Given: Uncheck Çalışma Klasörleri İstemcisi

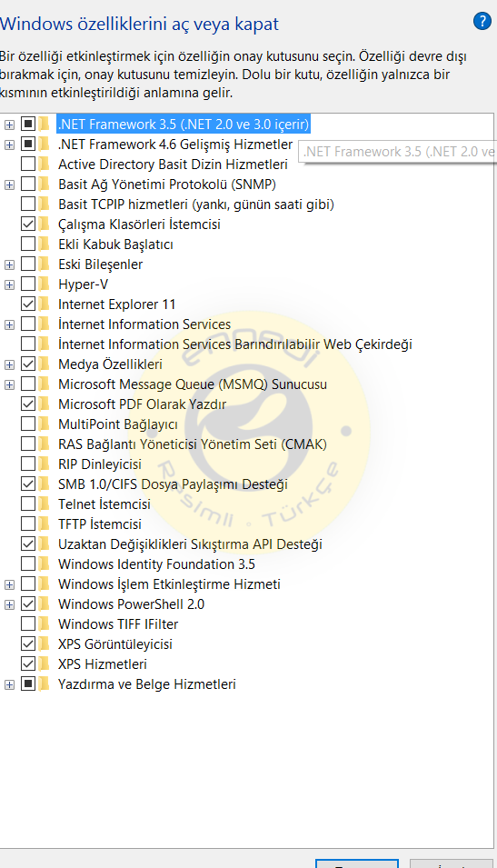Looking at the screenshot, I should 27,224.
